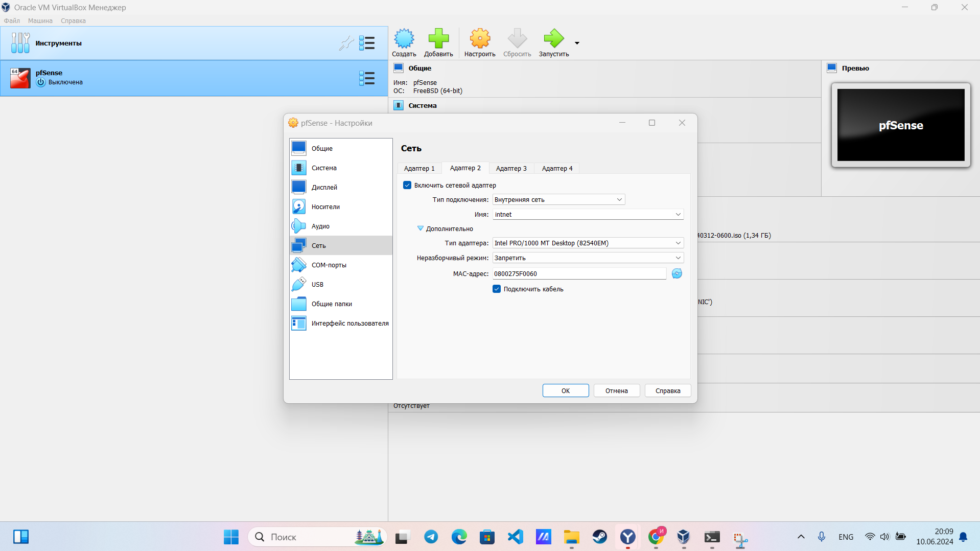Open Неразборчивый режим dropdown
Viewport: 980px width, 551px height.
(588, 258)
